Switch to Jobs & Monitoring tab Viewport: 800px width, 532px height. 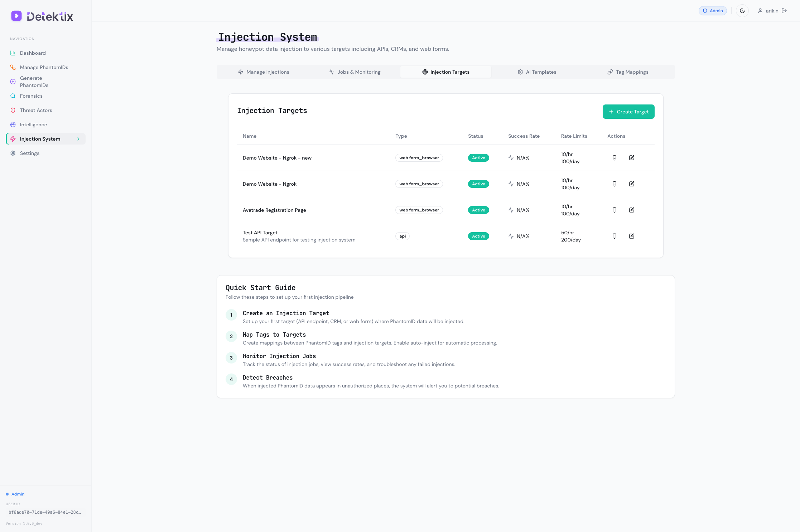[x=355, y=72]
